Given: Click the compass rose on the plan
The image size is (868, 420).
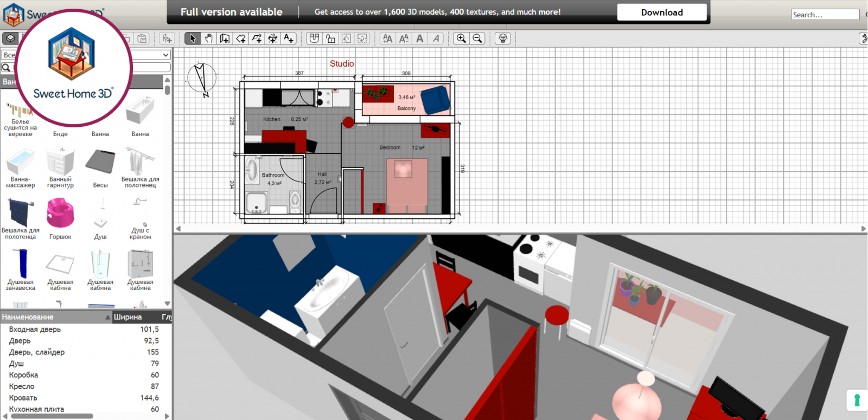Looking at the screenshot, I should pos(202,79).
